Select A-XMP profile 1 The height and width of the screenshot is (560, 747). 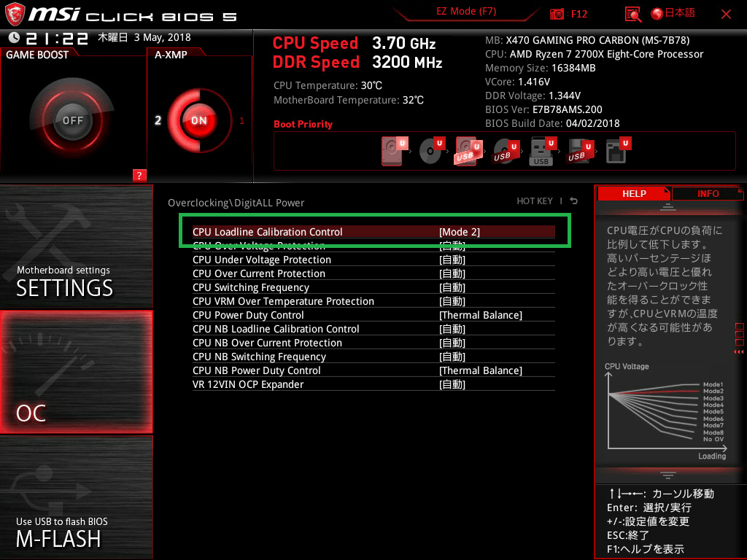pos(241,121)
